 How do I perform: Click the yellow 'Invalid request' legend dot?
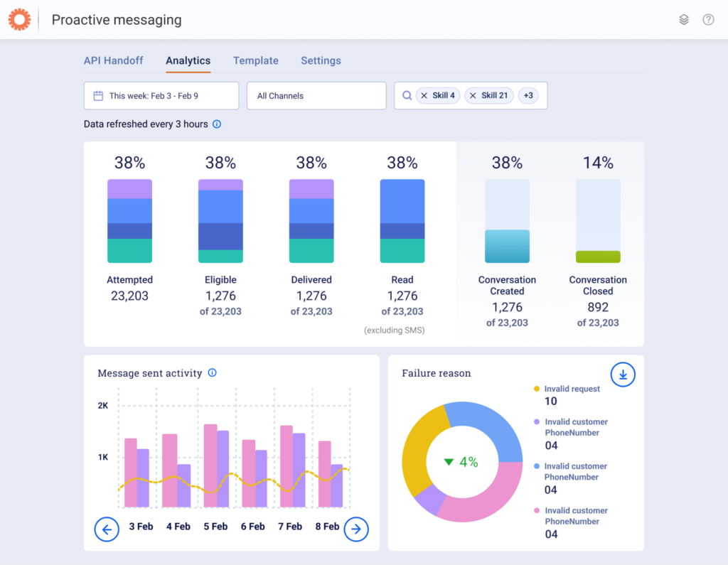537,389
